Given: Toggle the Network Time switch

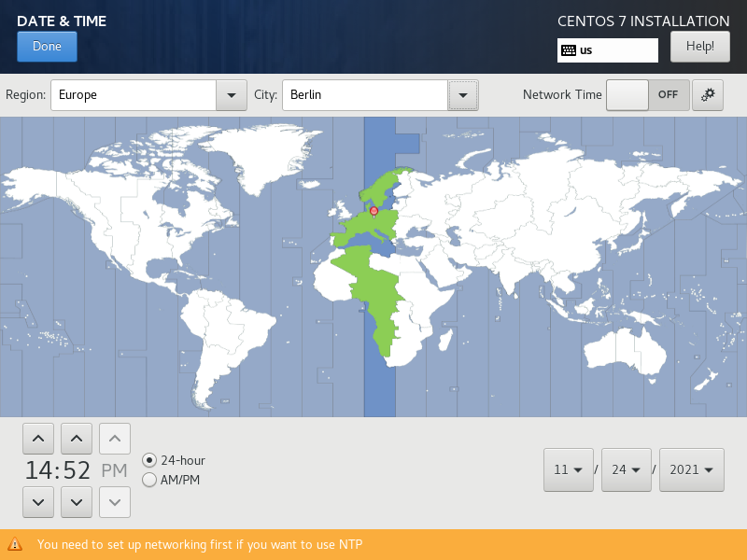Looking at the screenshot, I should pyautogui.click(x=648, y=95).
